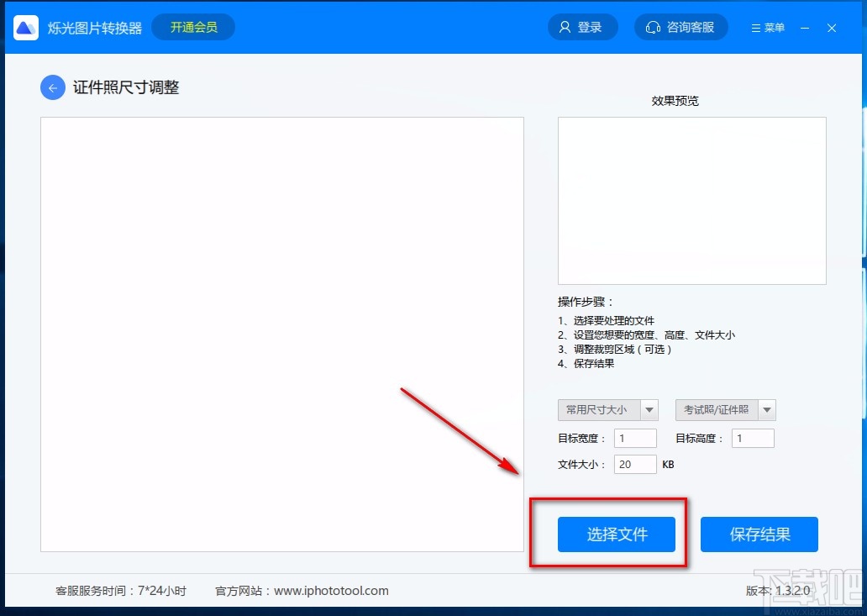Expand the common size selection list

(x=608, y=409)
